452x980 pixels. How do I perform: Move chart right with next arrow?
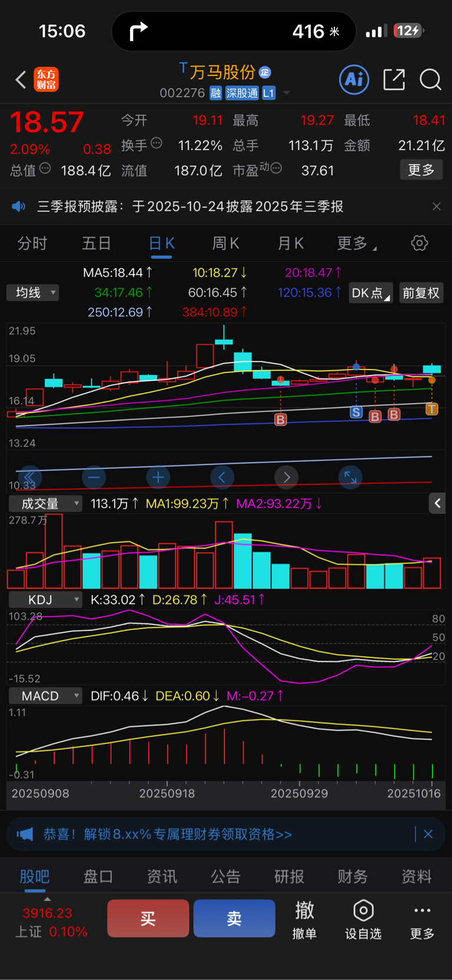(x=286, y=477)
